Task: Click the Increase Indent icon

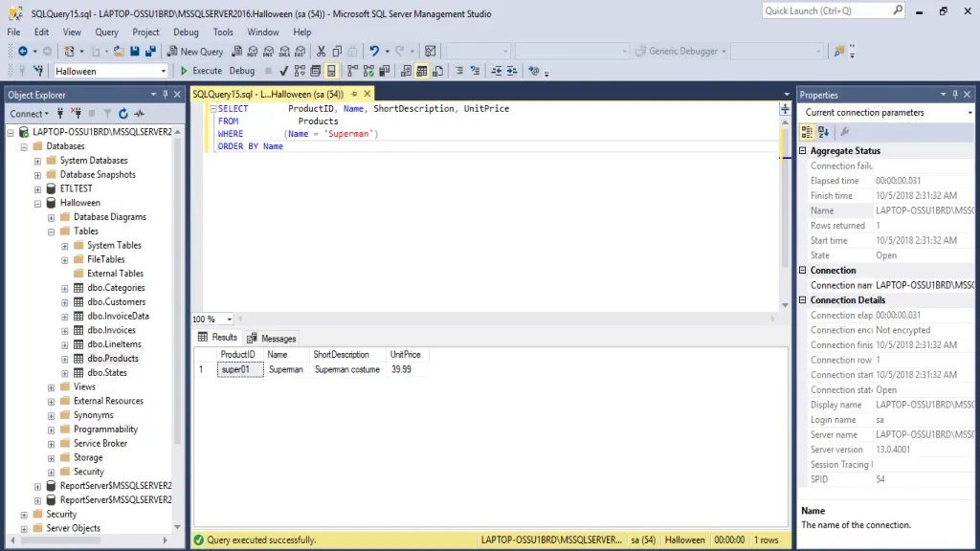Action: click(512, 71)
